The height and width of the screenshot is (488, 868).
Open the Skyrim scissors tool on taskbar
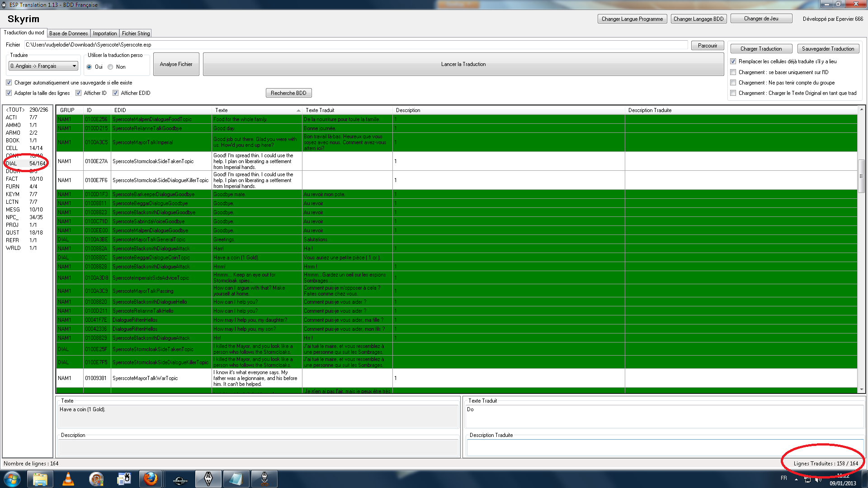(264, 479)
